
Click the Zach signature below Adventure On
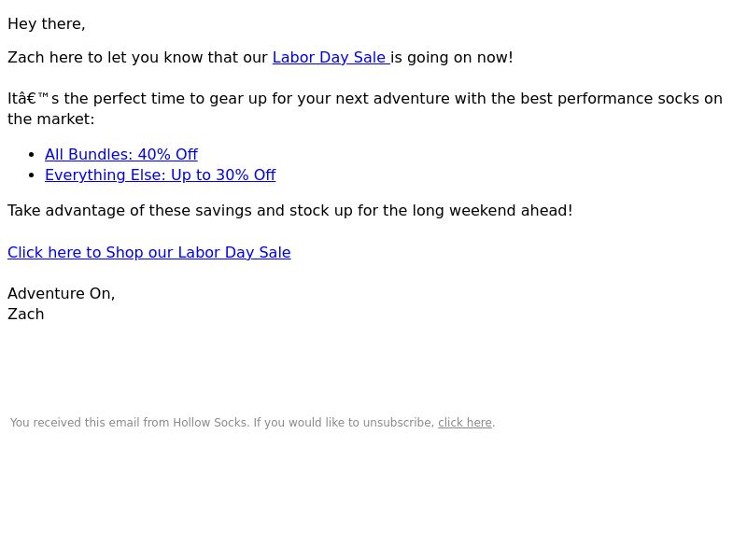26,315
